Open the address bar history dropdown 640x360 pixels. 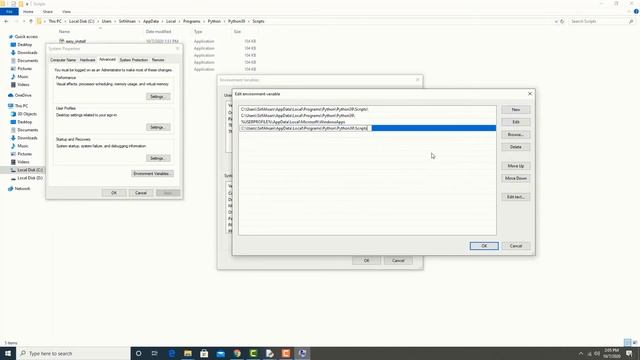pos(556,21)
